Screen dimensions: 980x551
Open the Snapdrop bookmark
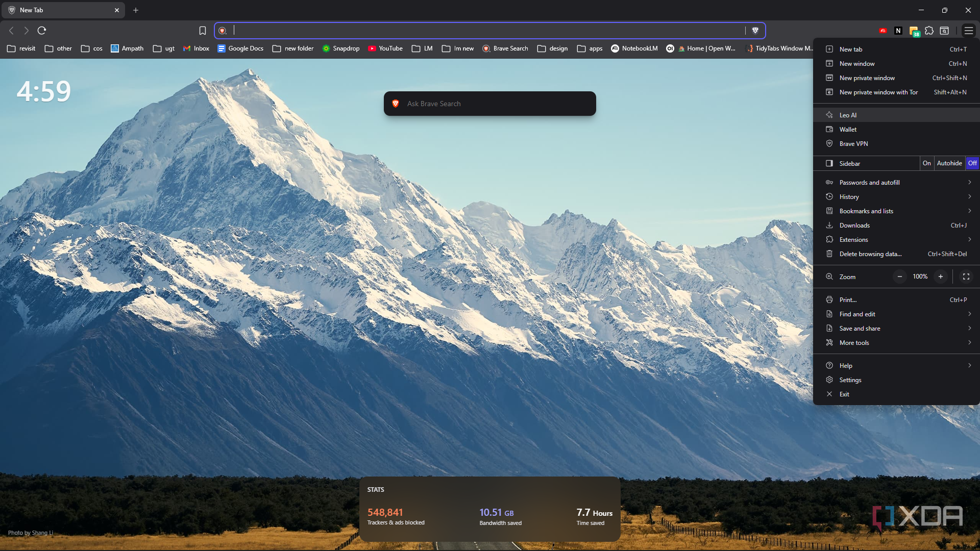pos(341,48)
